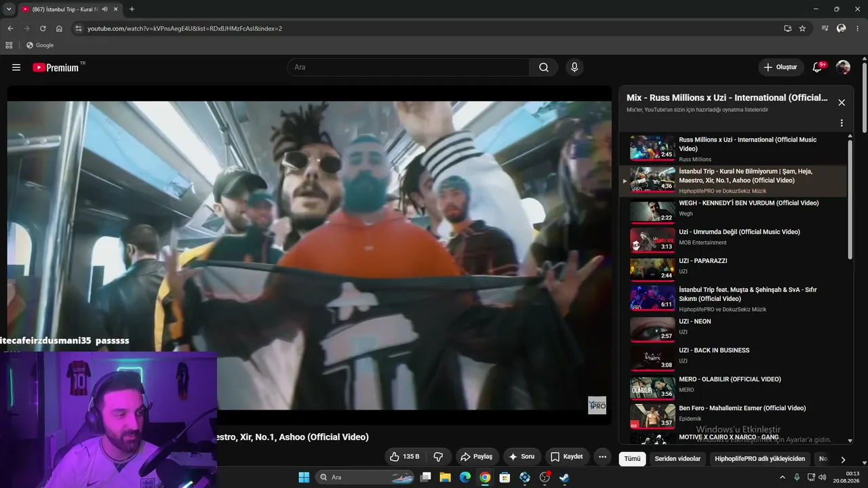Reload the YouTube page

tap(43, 28)
